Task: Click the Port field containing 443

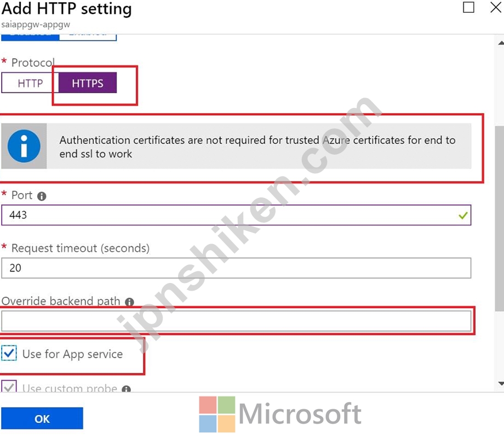Action: pyautogui.click(x=236, y=215)
